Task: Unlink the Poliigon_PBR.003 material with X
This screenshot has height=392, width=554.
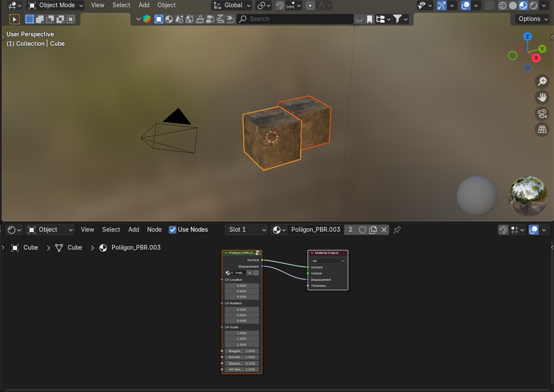Action: coord(384,230)
